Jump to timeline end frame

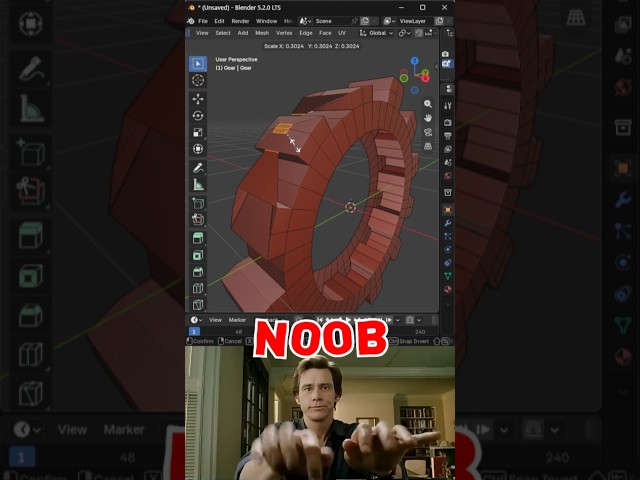tap(389, 320)
